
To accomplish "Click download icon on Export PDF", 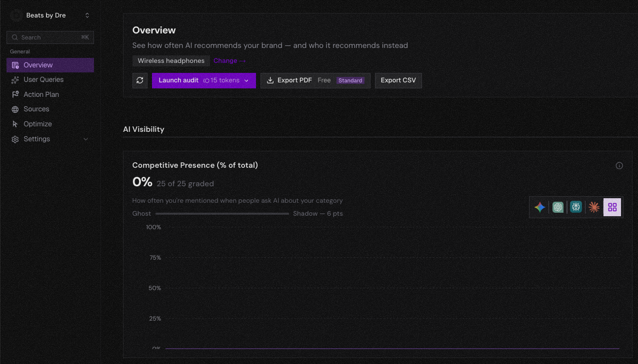I will click(x=270, y=80).
